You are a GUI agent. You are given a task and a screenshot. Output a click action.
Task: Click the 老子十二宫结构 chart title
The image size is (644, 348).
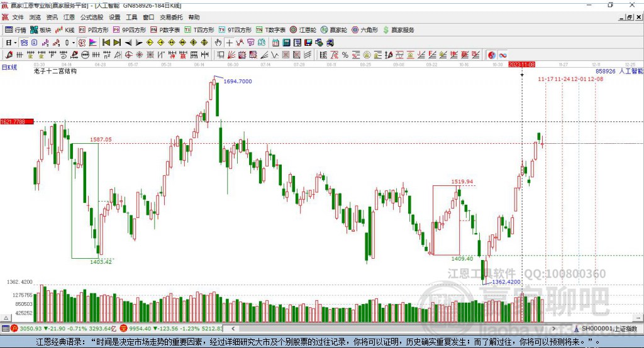[55, 72]
